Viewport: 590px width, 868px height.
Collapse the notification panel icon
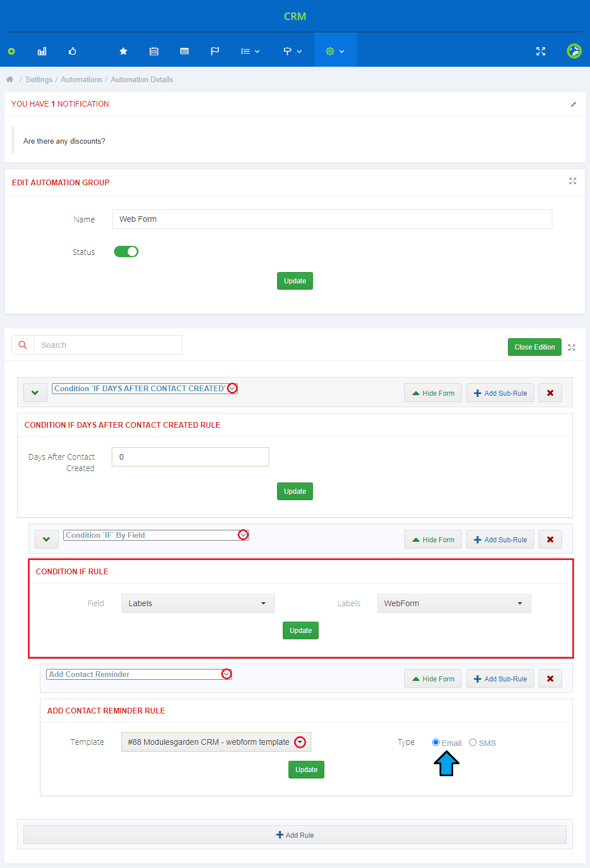[573, 104]
